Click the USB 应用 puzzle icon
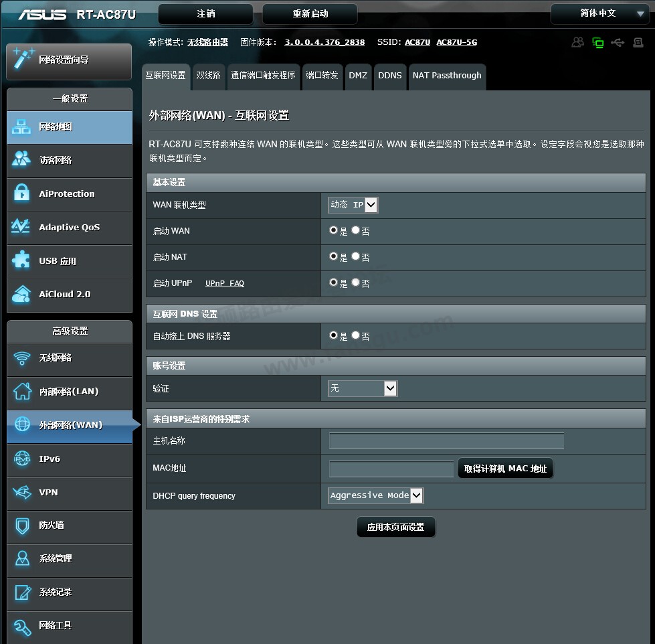Viewport: 655px width, 644px height. tap(21, 260)
